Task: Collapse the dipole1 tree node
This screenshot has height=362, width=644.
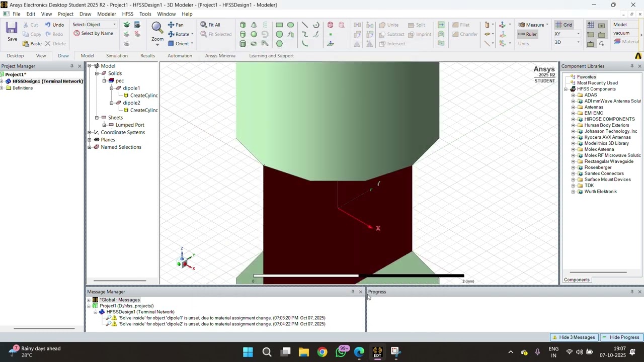Action: (112, 88)
